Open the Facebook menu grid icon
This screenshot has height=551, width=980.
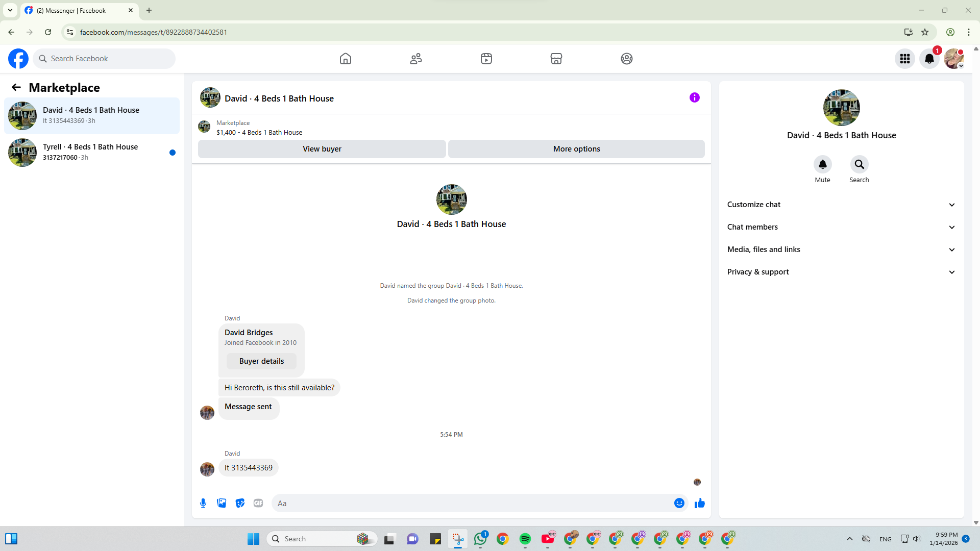click(905, 59)
